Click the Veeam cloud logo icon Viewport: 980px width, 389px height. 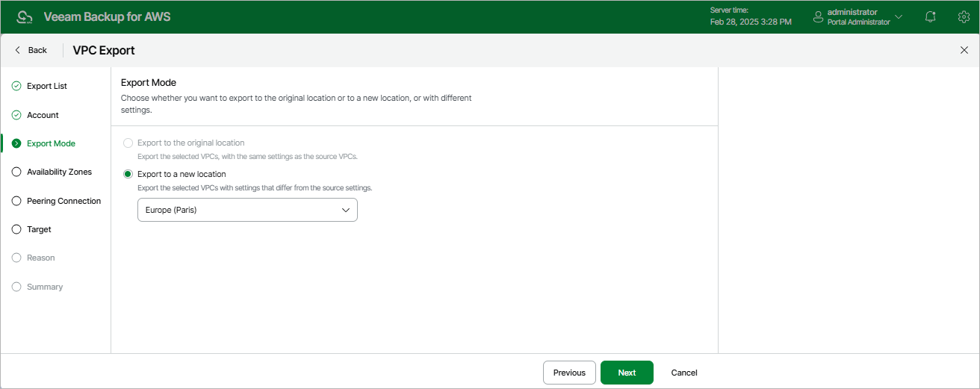tap(25, 16)
